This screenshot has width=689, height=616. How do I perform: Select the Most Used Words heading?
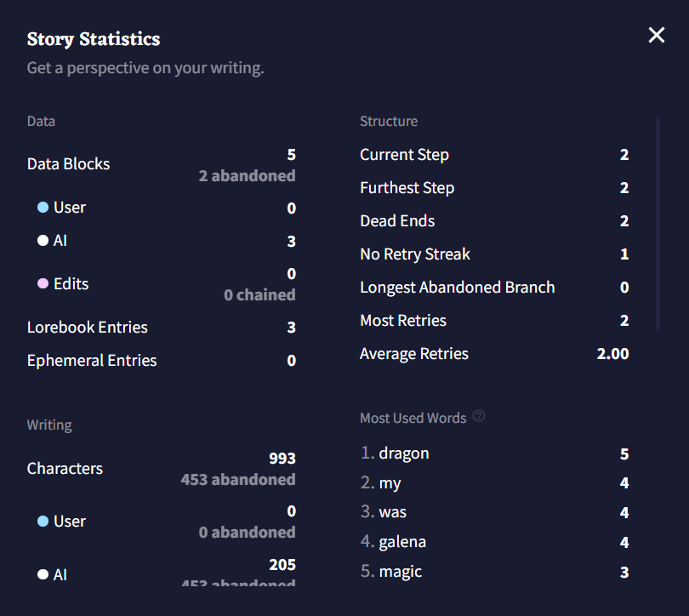click(413, 417)
